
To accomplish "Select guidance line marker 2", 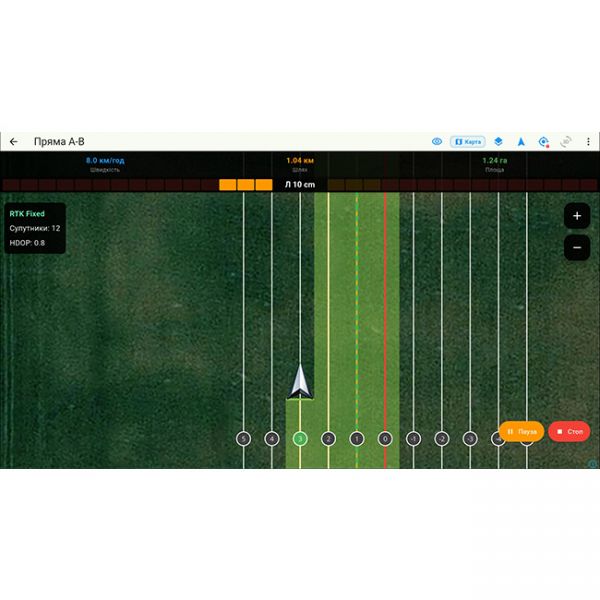I will [328, 439].
